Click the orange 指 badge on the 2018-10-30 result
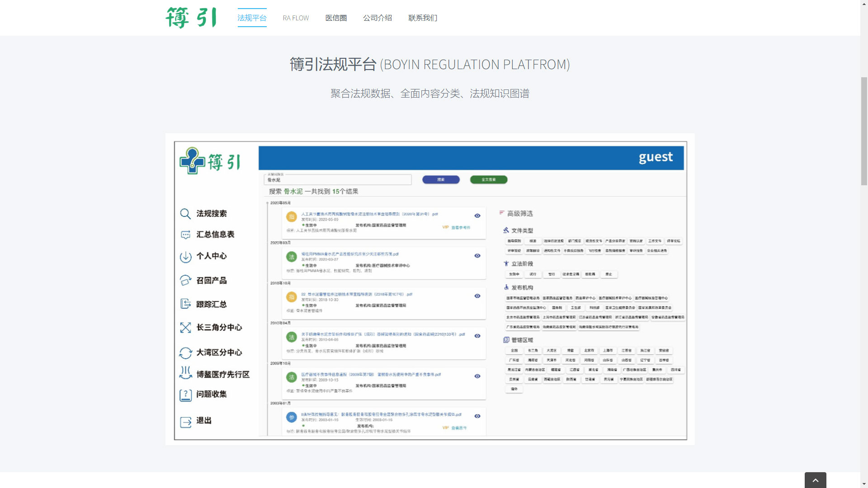 click(x=292, y=297)
